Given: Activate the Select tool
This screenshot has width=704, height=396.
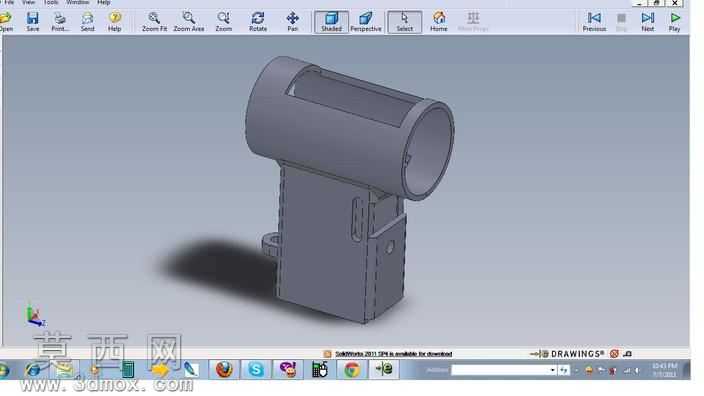Looking at the screenshot, I should (x=405, y=22).
